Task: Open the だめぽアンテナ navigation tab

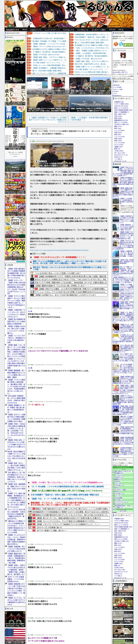Action: [36, 30]
